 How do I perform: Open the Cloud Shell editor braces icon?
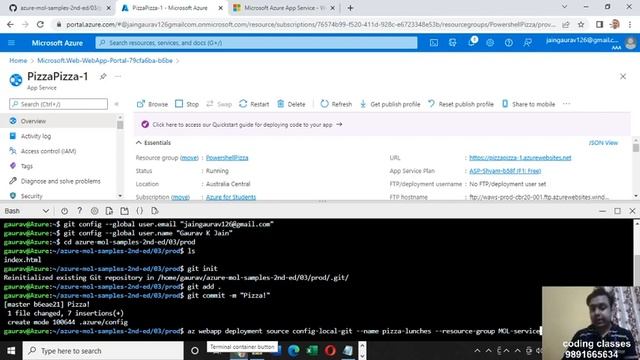point(140,211)
